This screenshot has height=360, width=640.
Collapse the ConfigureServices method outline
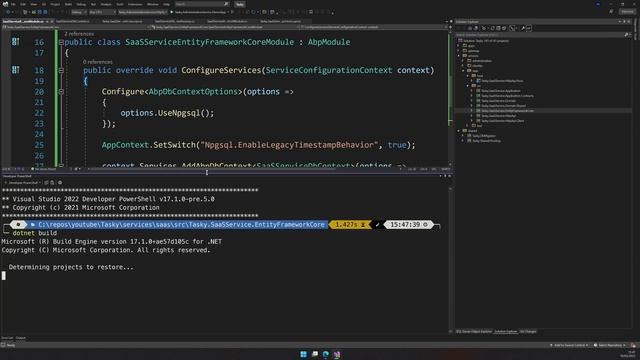(x=61, y=70)
